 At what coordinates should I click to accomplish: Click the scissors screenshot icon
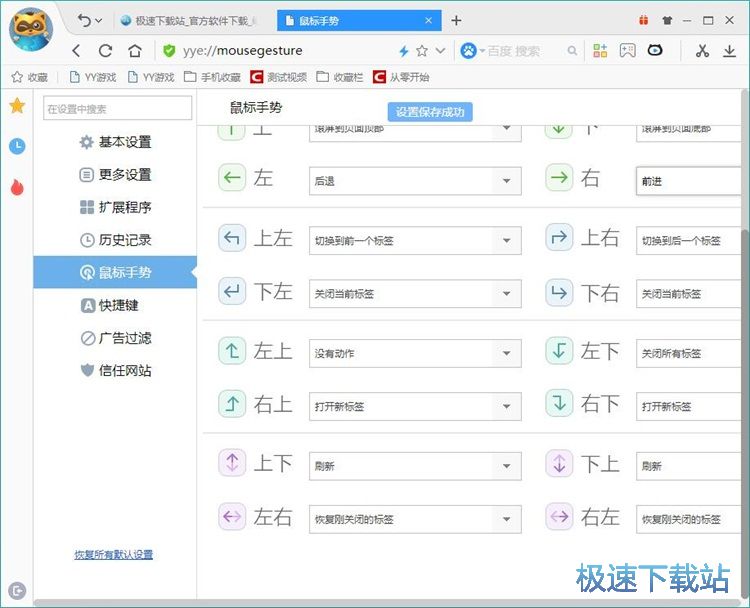pos(702,51)
